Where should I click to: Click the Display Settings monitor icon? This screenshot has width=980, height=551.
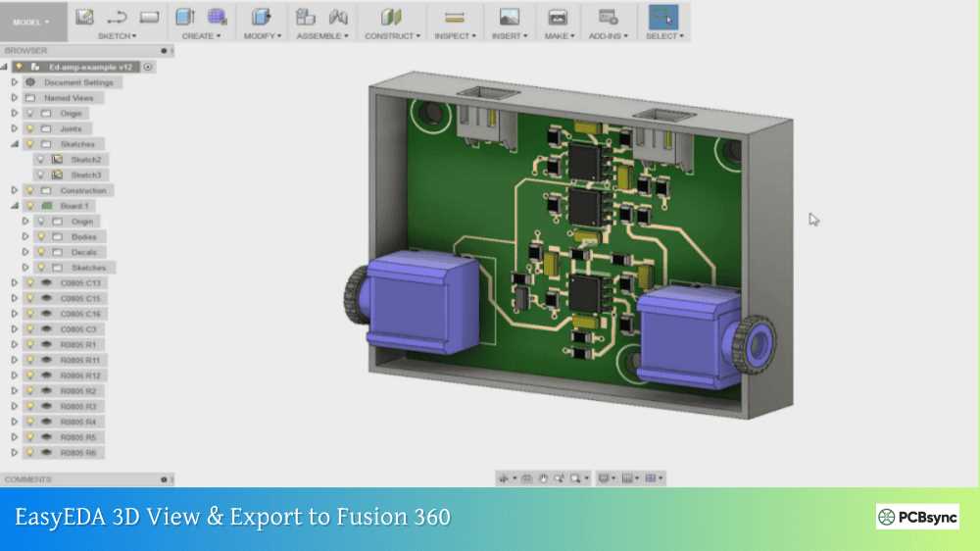pos(603,478)
